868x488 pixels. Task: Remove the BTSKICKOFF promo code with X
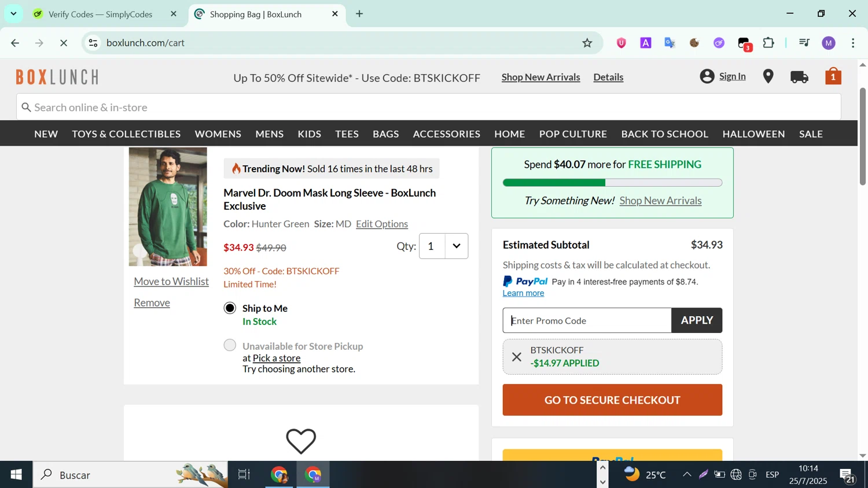517,357
